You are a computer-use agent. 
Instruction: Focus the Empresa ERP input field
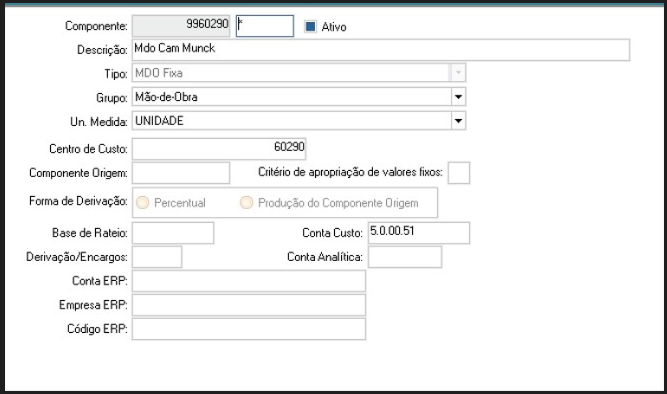coord(248,305)
